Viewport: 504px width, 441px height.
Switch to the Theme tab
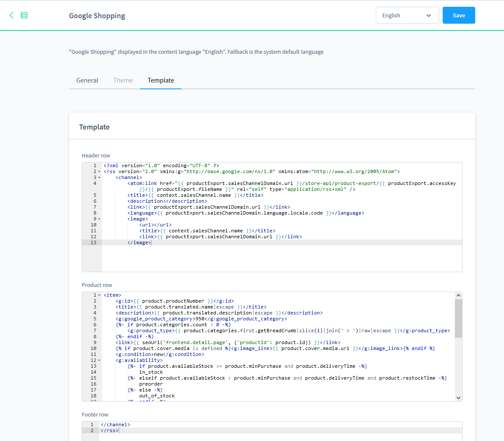[x=123, y=80]
